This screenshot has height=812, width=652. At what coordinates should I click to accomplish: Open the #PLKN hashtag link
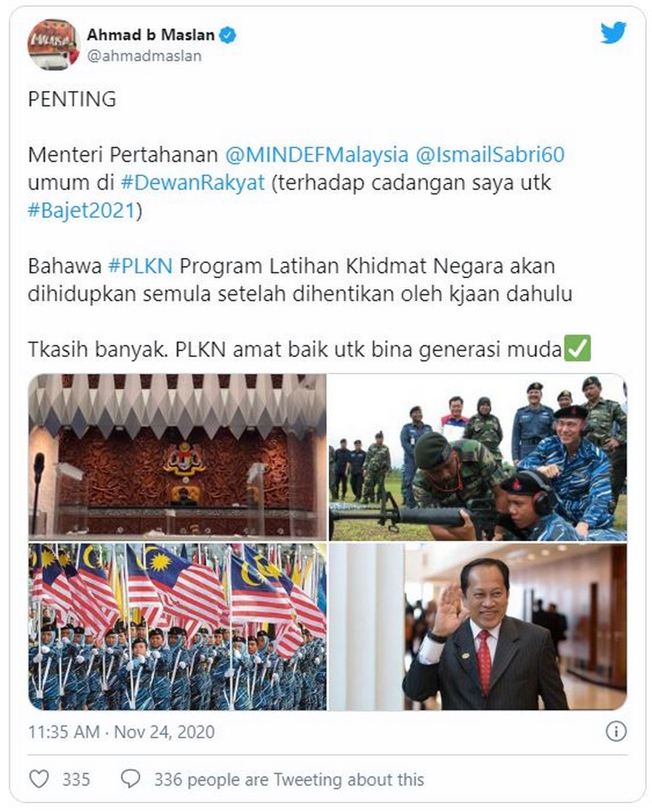(x=140, y=266)
